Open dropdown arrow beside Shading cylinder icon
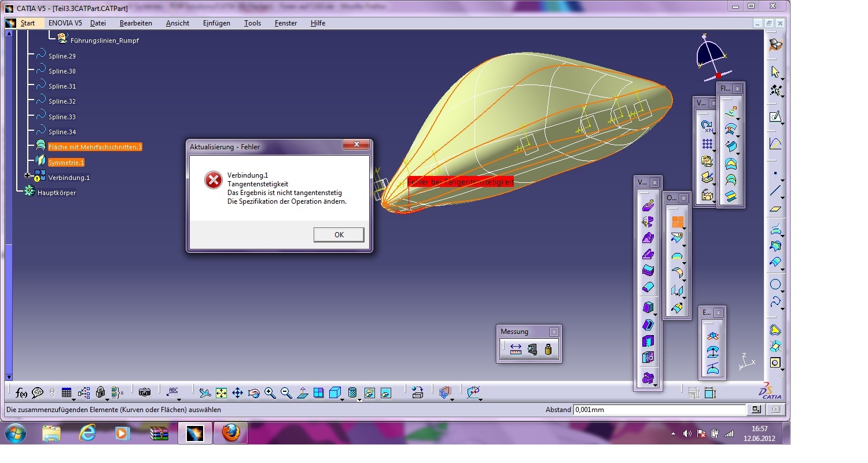Screen dimensions: 868x463 360,399
